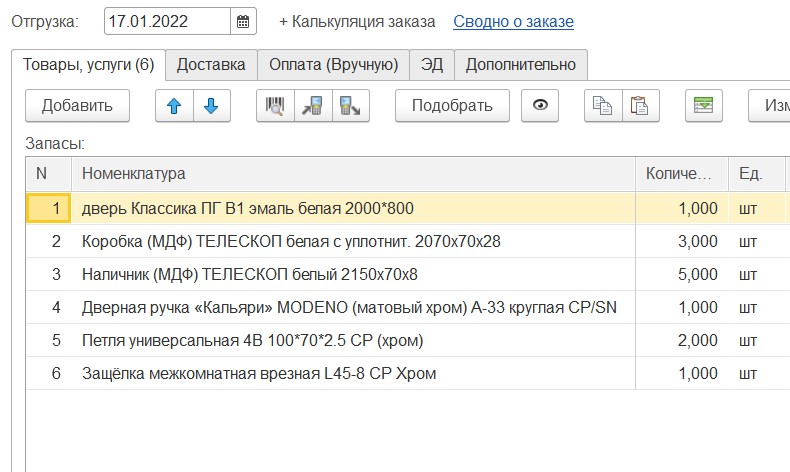Select the Наличник (МДФ) ТЕЛЕСКОП row
790x472 pixels.
250,274
